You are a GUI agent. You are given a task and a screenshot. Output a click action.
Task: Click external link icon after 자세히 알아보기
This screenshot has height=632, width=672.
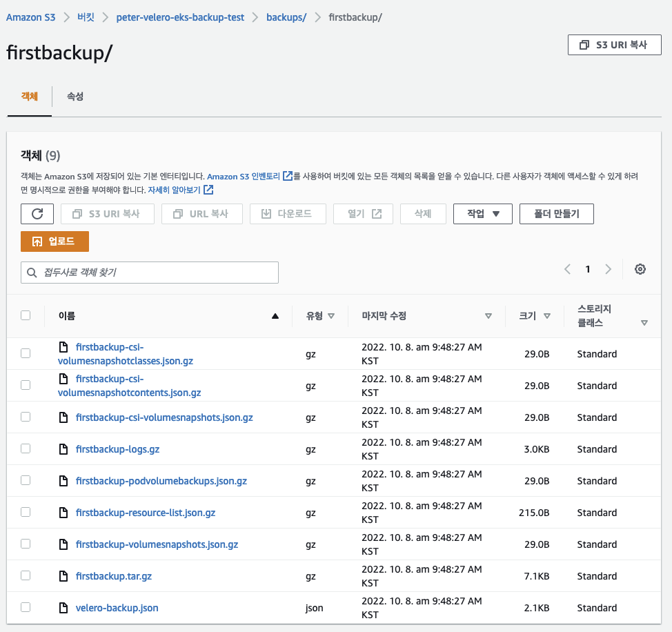tap(208, 190)
